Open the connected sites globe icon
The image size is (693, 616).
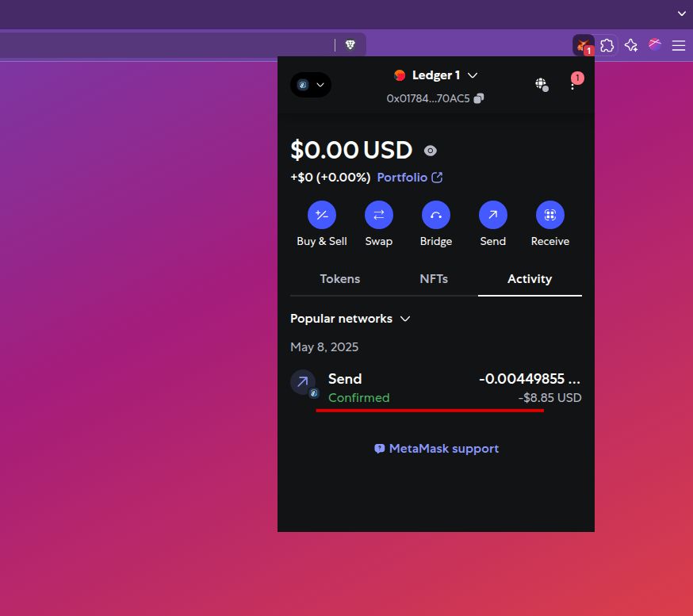[x=542, y=84]
